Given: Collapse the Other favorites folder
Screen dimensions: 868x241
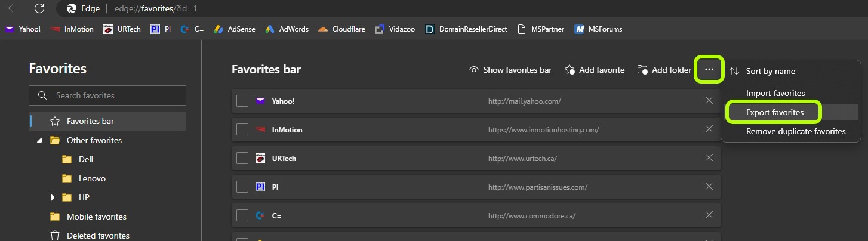Looking at the screenshot, I should [39, 140].
